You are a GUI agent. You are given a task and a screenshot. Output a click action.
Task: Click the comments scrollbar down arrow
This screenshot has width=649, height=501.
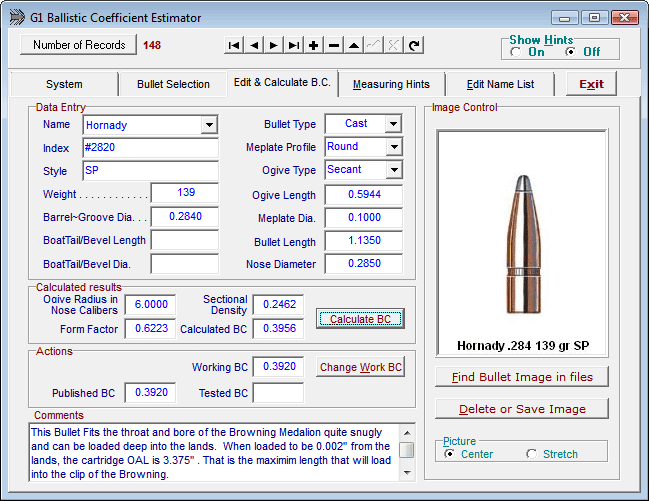(407, 473)
